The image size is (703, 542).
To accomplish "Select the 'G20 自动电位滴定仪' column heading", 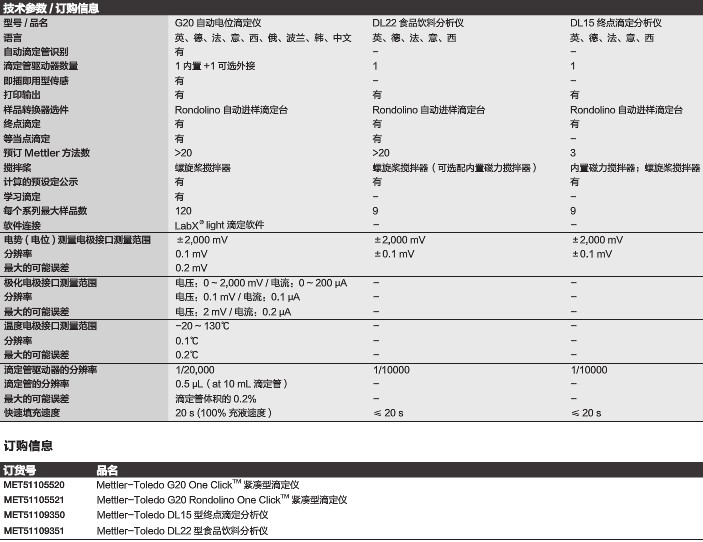I will coord(218,23).
